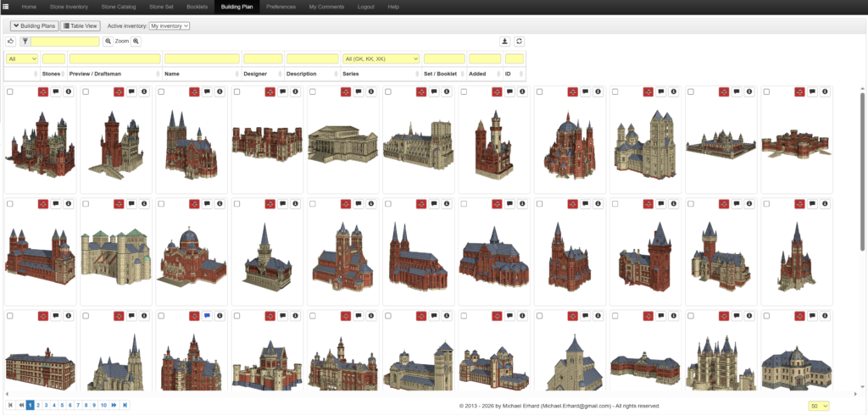The height and width of the screenshot is (415, 868).
Task: Click the Name filter input field
Action: 202,58
